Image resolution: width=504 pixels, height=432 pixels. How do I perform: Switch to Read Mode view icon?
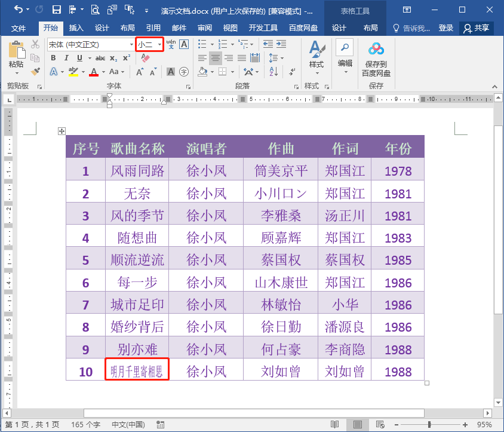[x=334, y=425]
